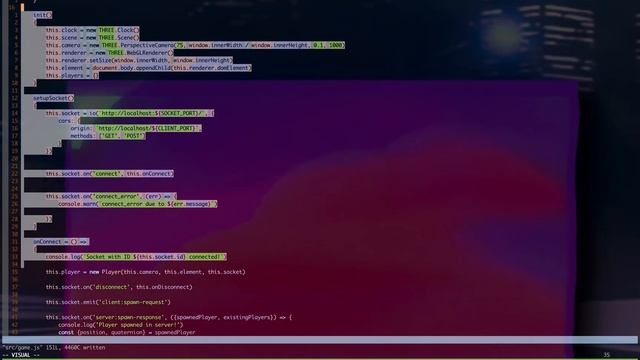Click the 'Player spawned in server!' log line
The width and height of the screenshot is (640, 360).
click(120, 325)
